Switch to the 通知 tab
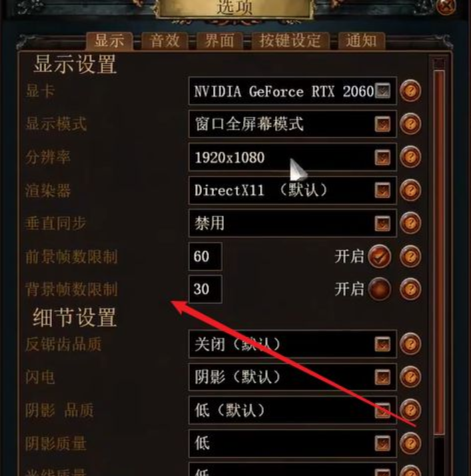The height and width of the screenshot is (476, 471). (361, 41)
